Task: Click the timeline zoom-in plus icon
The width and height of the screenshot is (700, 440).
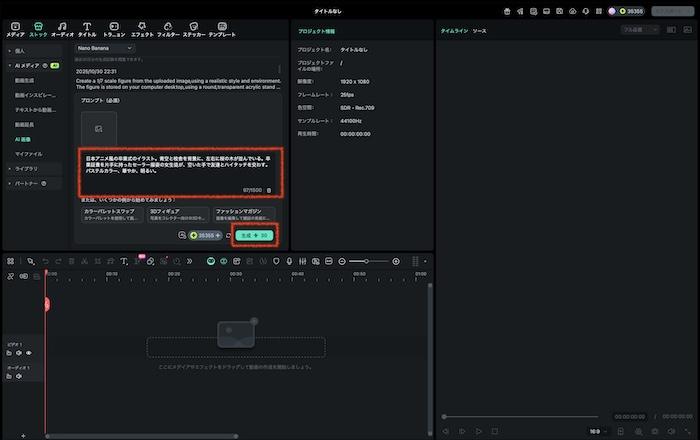Action: (396, 261)
